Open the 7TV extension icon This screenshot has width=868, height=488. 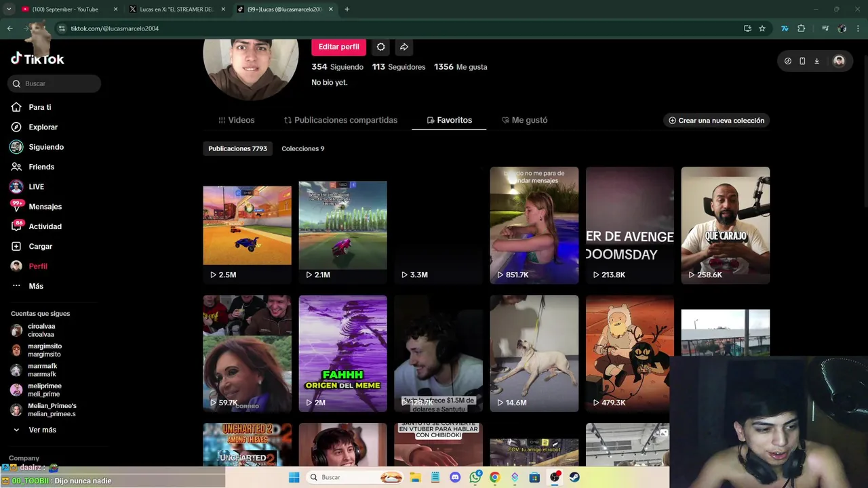point(785,28)
